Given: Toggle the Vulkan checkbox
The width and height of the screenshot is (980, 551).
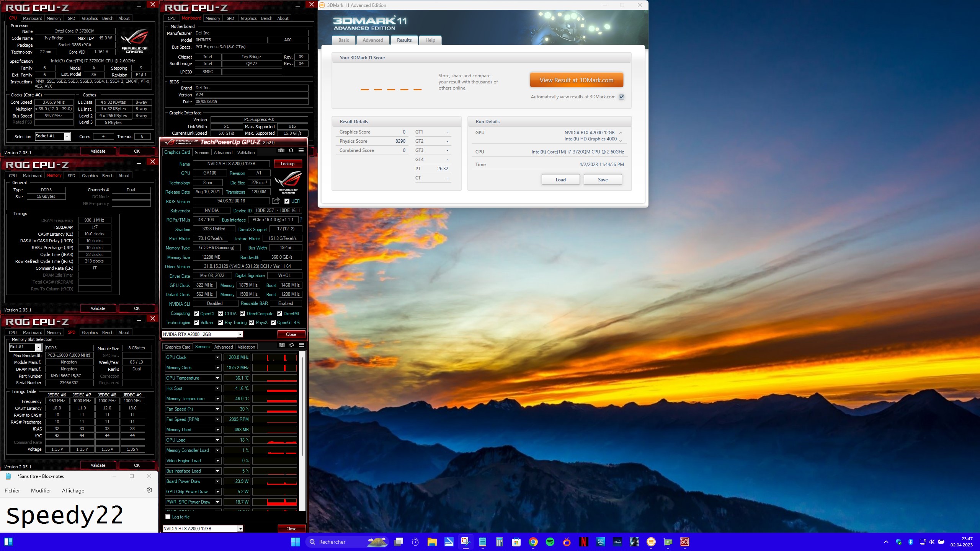Looking at the screenshot, I should pyautogui.click(x=196, y=323).
